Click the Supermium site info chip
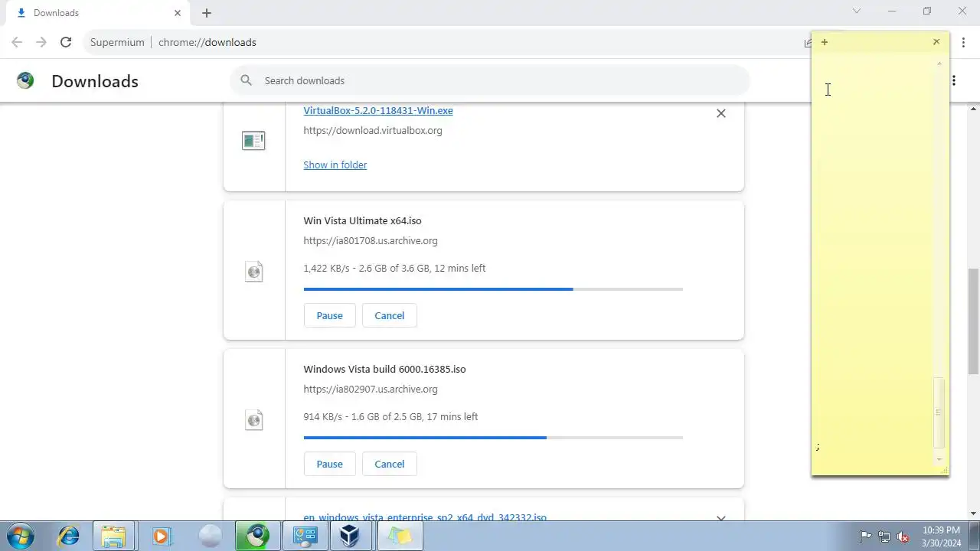 (x=117, y=42)
